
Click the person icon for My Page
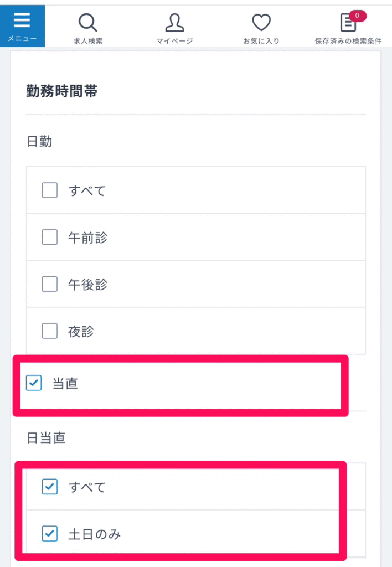(x=174, y=22)
